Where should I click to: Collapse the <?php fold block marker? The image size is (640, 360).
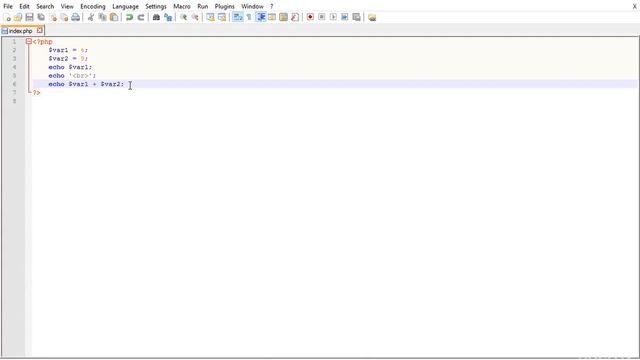(x=29, y=41)
